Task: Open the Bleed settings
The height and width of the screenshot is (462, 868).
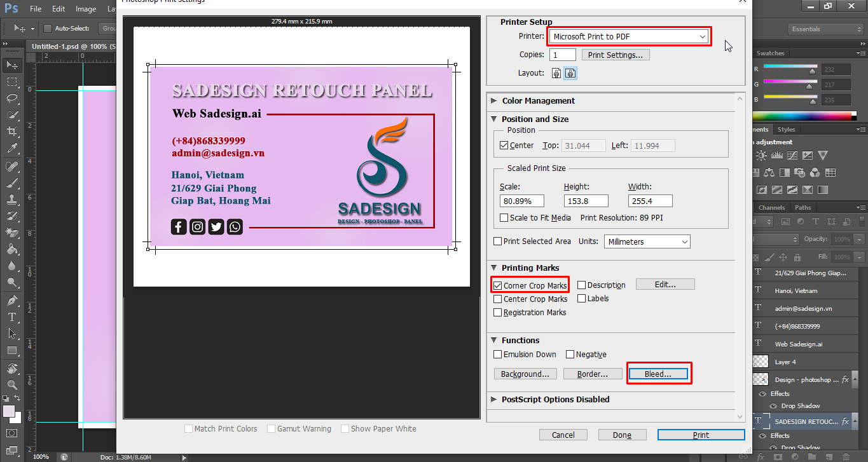Action: coord(658,374)
